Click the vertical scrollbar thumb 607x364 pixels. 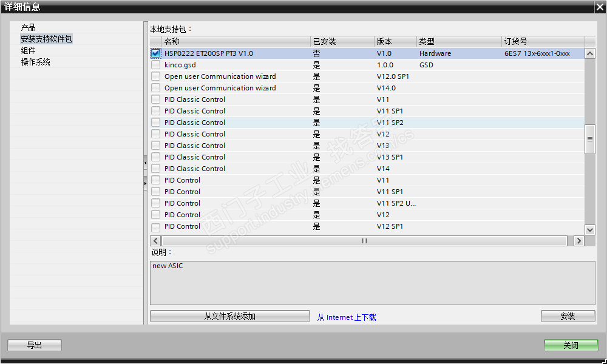pyautogui.click(x=590, y=140)
